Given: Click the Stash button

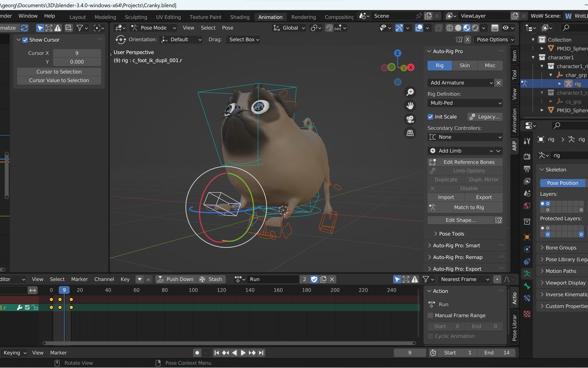Looking at the screenshot, I should (211, 279).
